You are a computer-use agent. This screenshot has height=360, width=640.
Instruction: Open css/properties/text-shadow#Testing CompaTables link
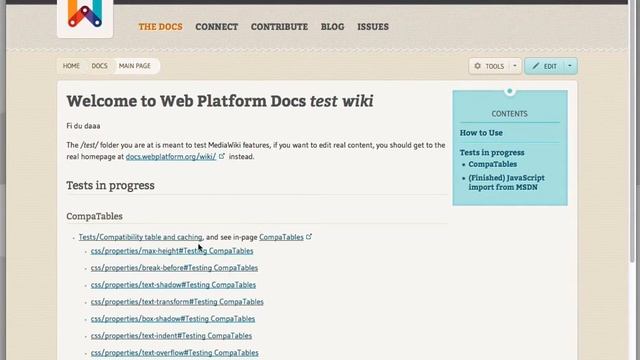coord(173,285)
